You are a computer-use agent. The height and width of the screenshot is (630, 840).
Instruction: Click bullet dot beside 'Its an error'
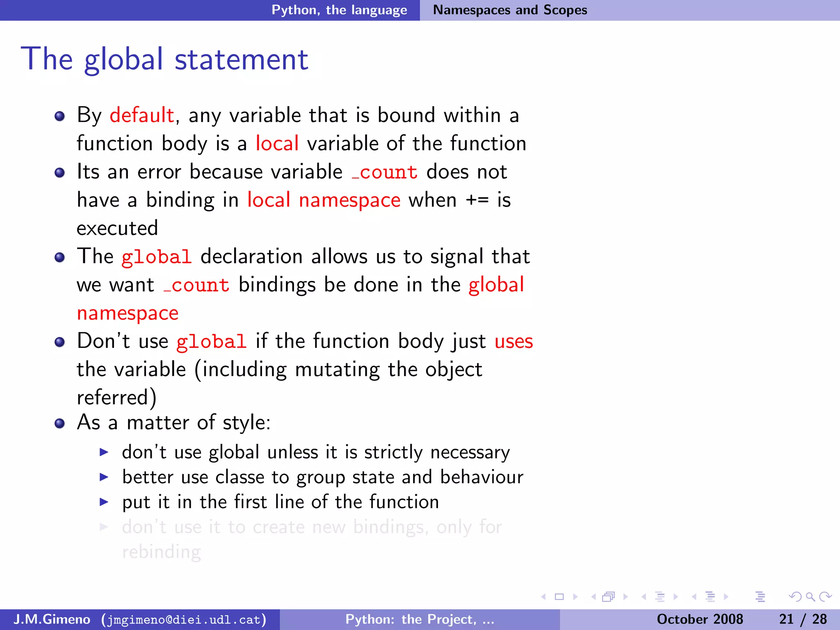60,173
